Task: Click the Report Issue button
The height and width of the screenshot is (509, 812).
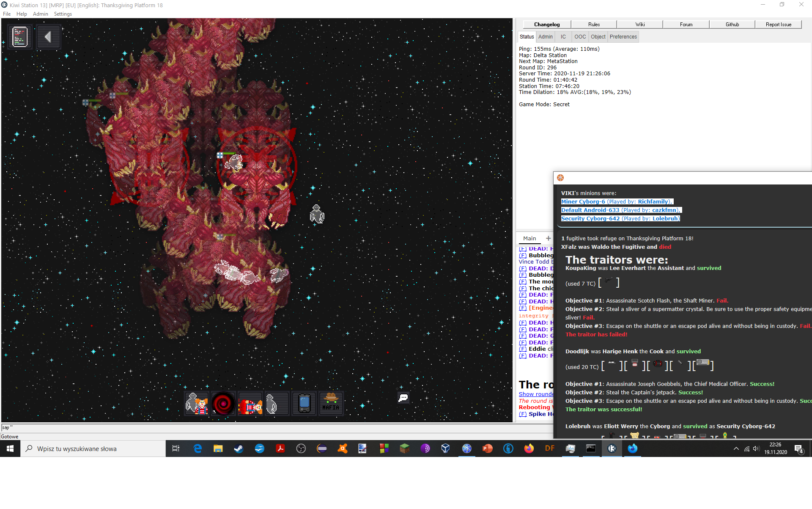Action: pos(778,25)
